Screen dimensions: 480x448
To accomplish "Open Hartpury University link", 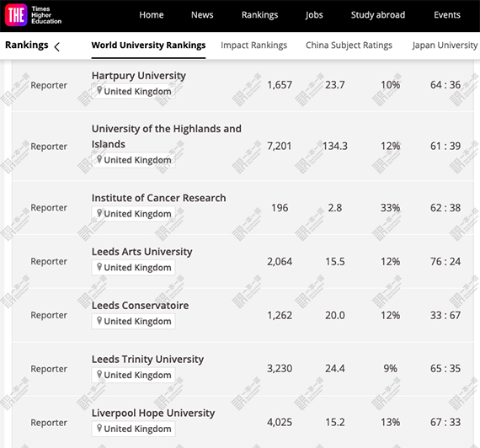I will pos(139,76).
